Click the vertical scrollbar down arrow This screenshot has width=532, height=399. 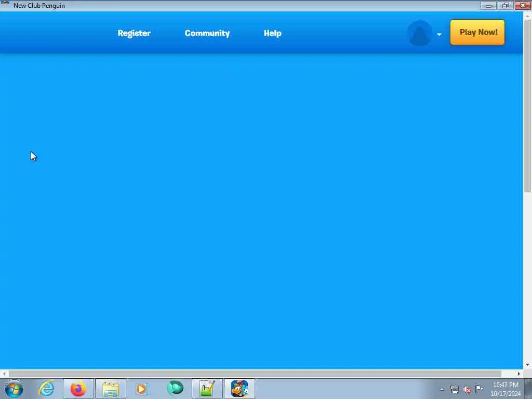528,365
